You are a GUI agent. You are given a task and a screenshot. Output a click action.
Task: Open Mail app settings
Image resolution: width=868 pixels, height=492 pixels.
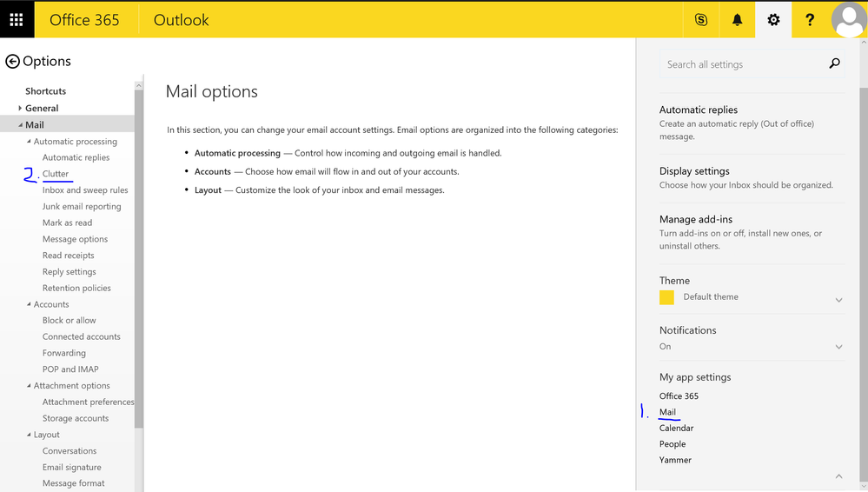point(667,412)
